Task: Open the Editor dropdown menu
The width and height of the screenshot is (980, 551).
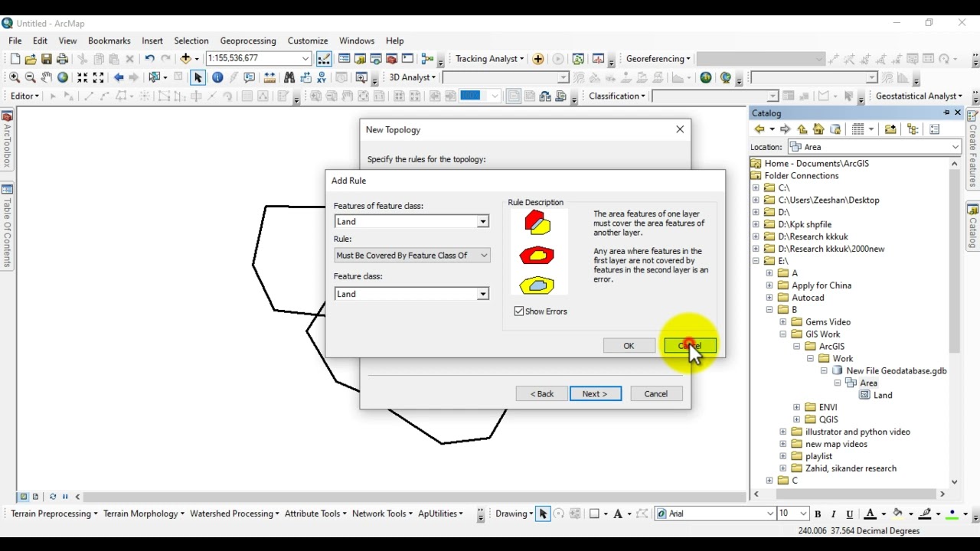Action: [25, 96]
